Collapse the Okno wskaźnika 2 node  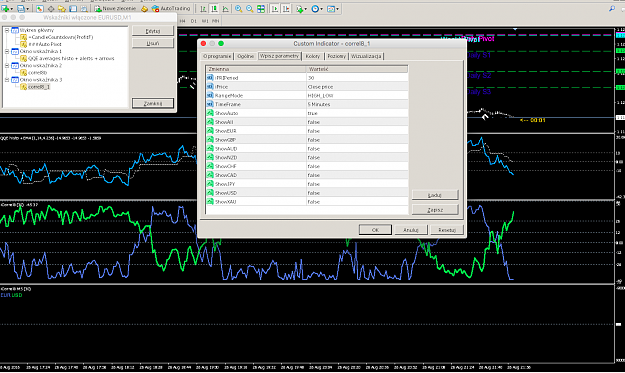[7, 65]
